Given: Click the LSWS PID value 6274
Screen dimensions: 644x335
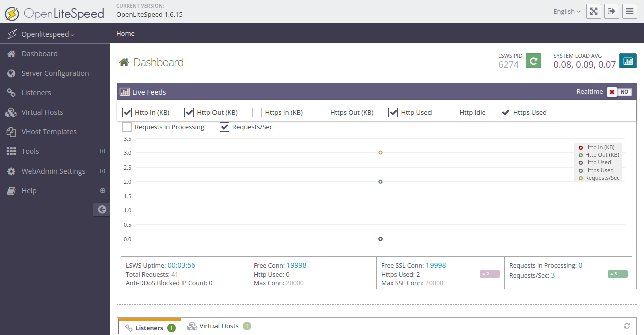Looking at the screenshot, I should pos(508,64).
